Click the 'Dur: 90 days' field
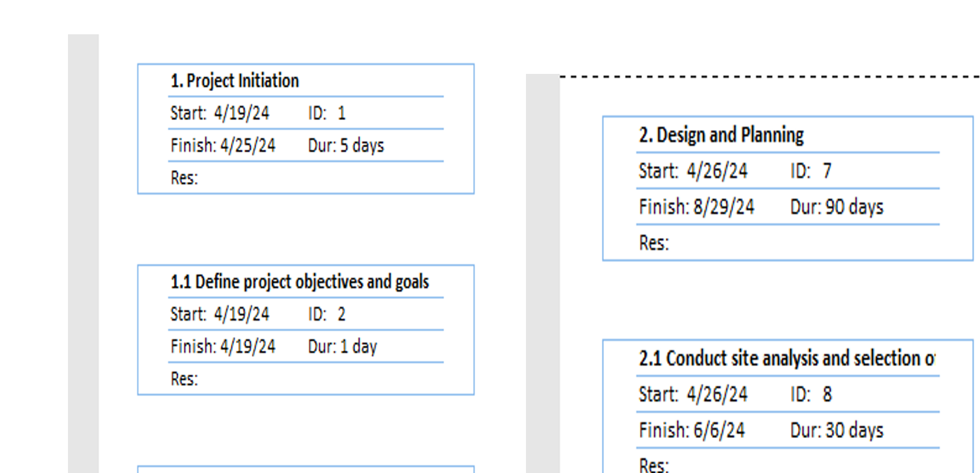This screenshot has width=980, height=473. click(837, 207)
